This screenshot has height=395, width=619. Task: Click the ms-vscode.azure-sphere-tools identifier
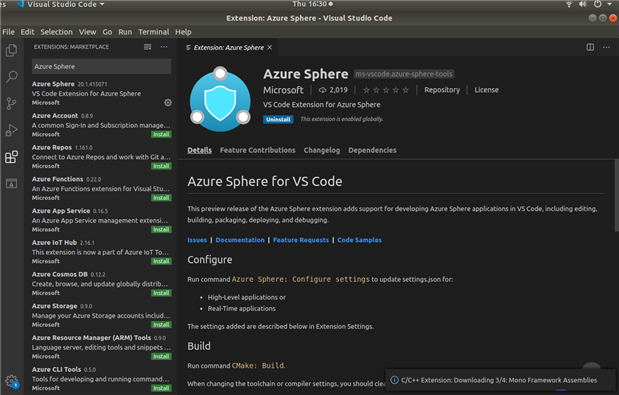(x=404, y=74)
